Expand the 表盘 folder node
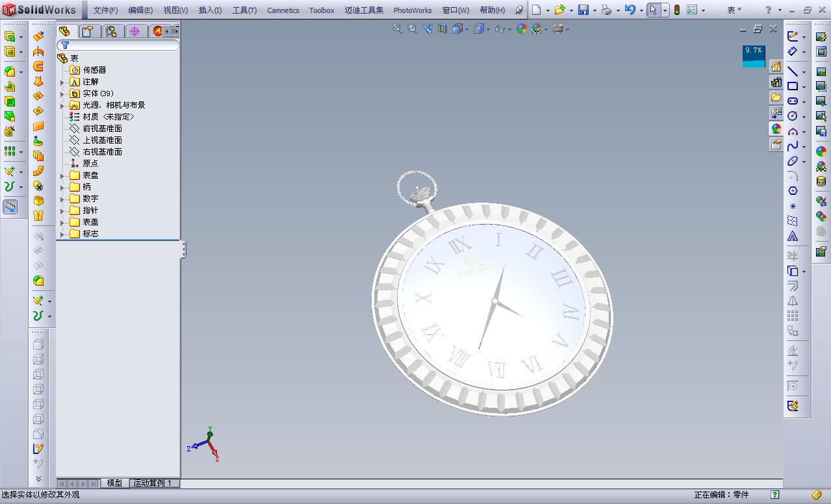This screenshot has width=831, height=504. pyautogui.click(x=62, y=175)
